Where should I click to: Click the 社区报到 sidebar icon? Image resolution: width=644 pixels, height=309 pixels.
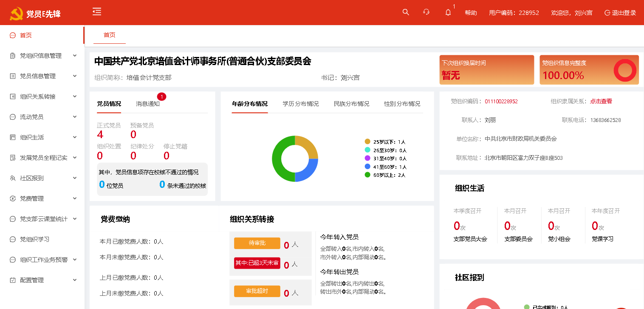point(13,178)
